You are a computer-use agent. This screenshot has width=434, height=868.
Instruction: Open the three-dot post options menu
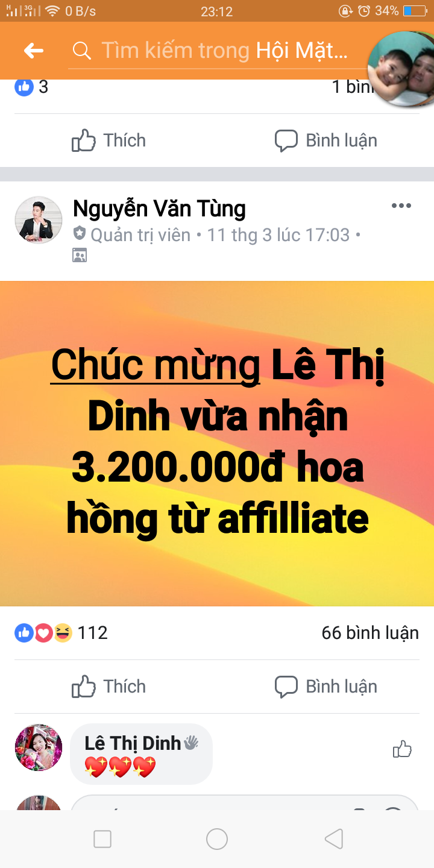[x=401, y=206]
